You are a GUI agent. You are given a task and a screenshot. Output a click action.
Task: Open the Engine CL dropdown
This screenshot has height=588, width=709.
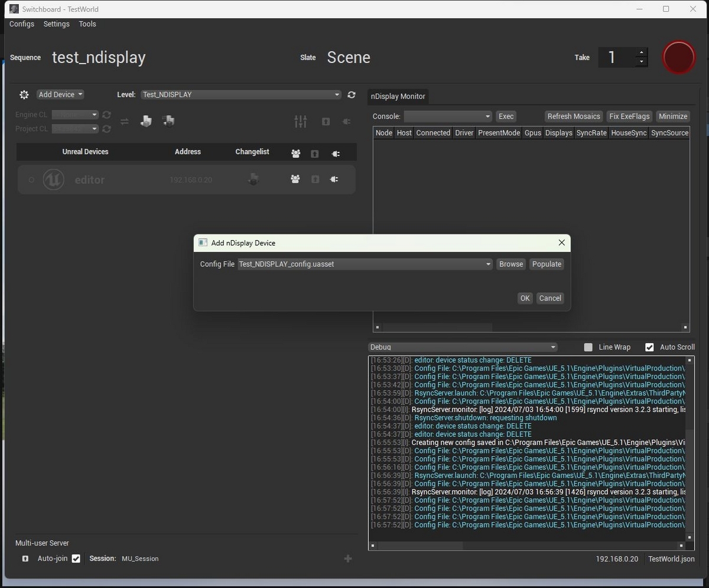pyautogui.click(x=75, y=115)
